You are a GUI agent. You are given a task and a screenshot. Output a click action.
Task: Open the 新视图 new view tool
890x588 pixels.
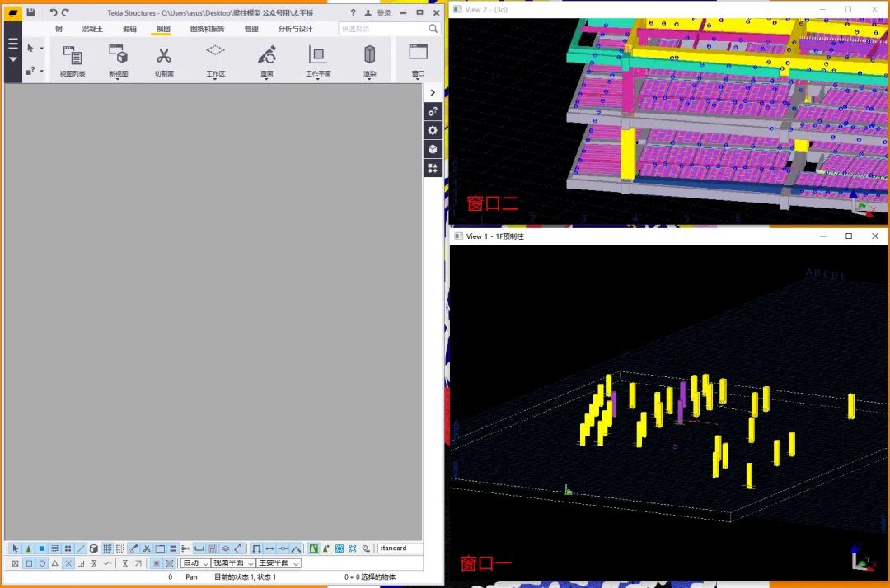click(119, 56)
